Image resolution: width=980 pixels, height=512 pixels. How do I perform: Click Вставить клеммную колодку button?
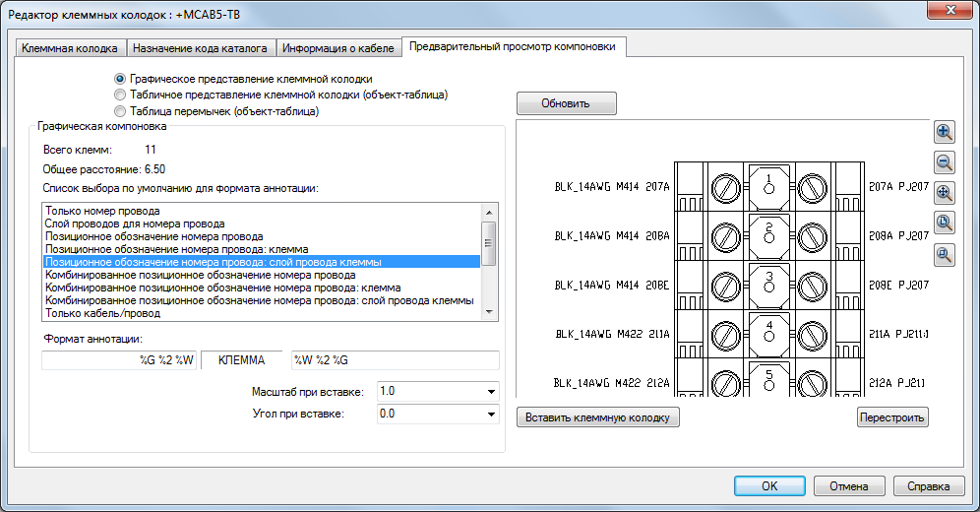click(x=597, y=417)
